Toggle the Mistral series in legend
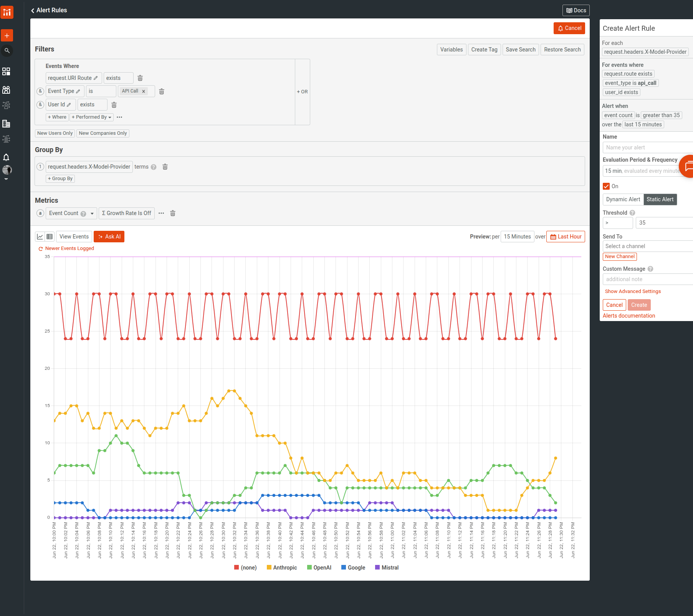Viewport: 693px width, 616px height. tap(387, 568)
